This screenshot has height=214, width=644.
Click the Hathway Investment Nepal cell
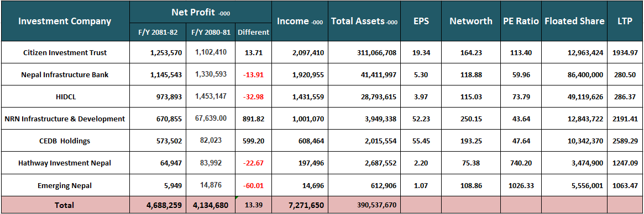(x=65, y=163)
